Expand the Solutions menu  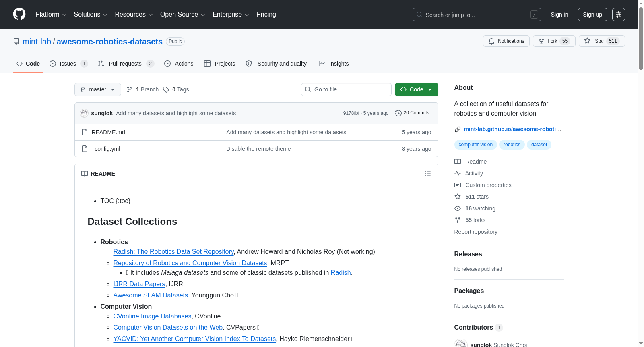[91, 15]
